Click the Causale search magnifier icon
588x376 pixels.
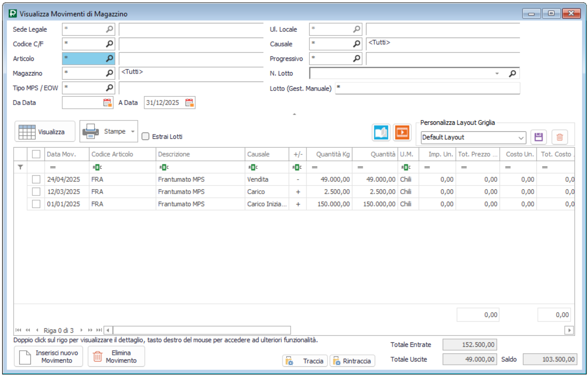pos(357,44)
